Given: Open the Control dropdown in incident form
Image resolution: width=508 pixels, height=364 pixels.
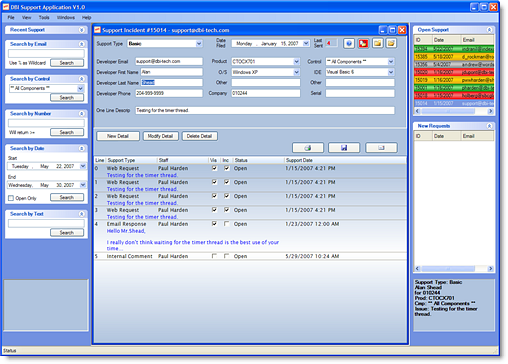Looking at the screenshot, I should tap(391, 62).
